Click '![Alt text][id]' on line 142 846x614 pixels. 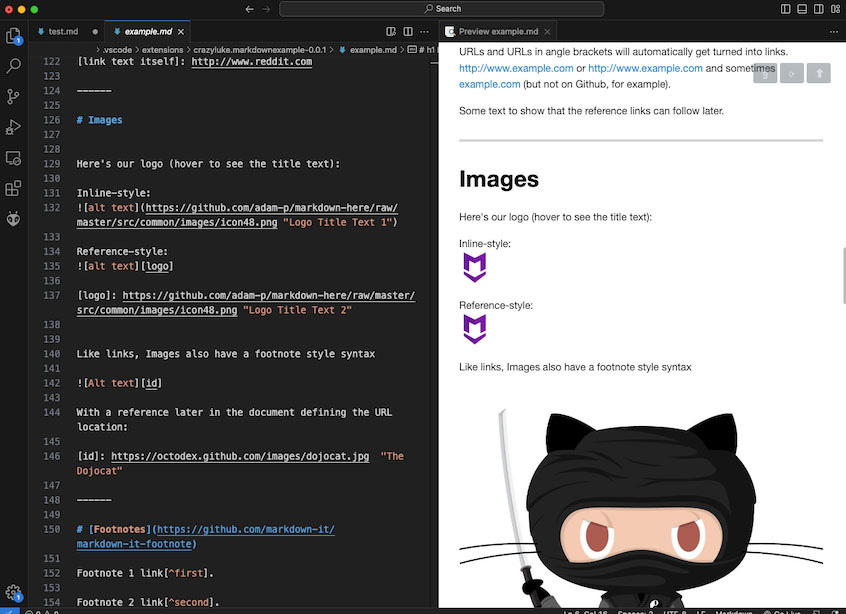(119, 383)
